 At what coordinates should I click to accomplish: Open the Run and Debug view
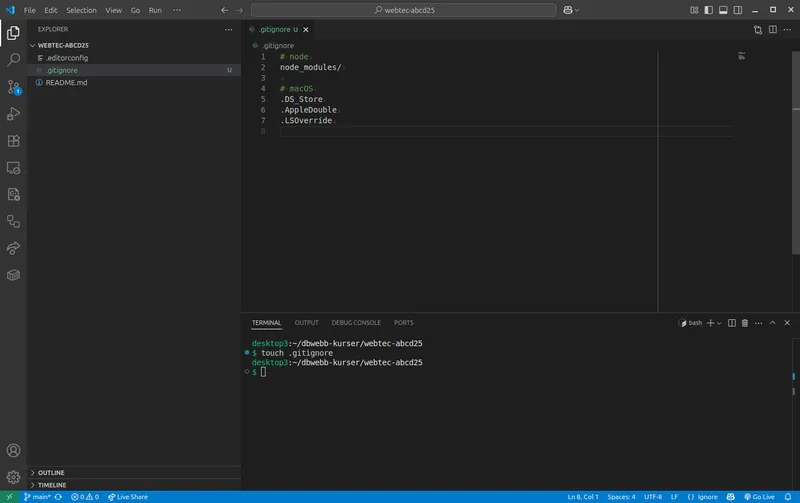[13, 114]
